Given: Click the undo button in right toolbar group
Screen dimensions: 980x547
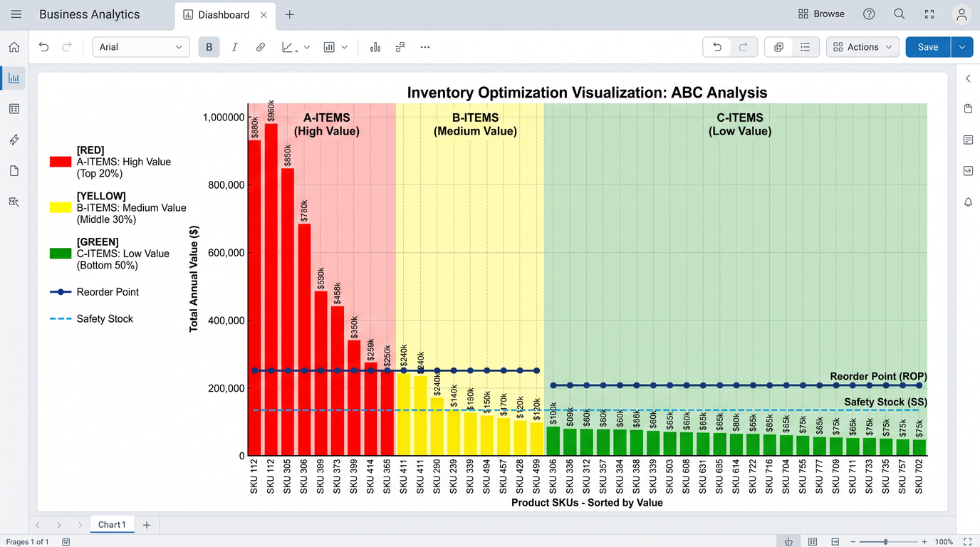Looking at the screenshot, I should coord(717,47).
